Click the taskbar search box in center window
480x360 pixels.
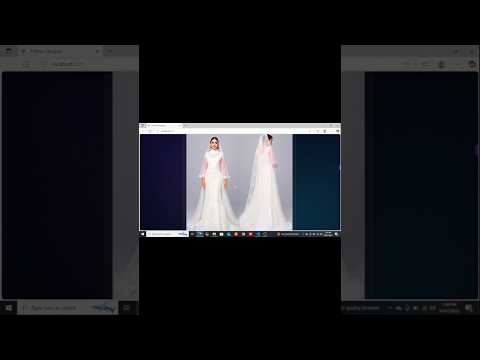point(168,234)
